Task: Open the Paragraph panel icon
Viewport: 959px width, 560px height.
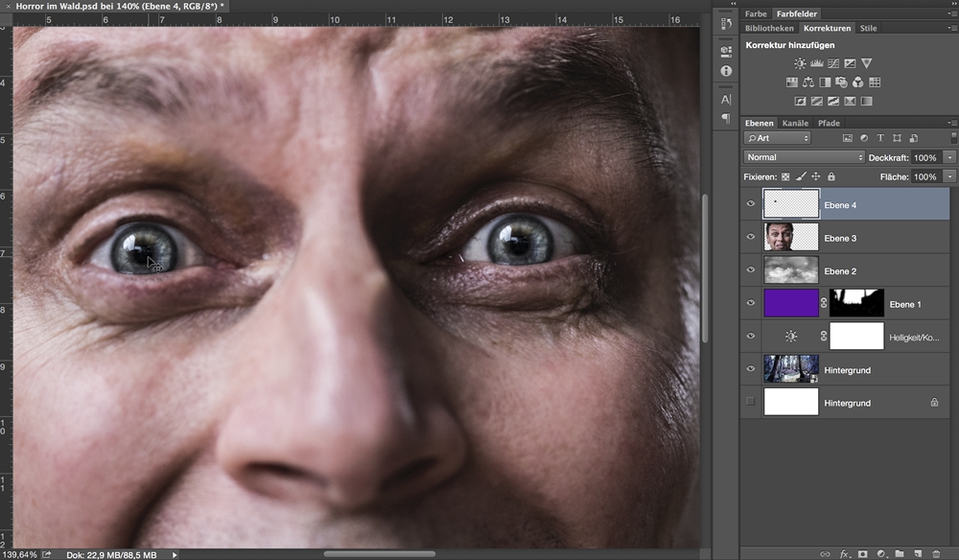Action: click(726, 118)
